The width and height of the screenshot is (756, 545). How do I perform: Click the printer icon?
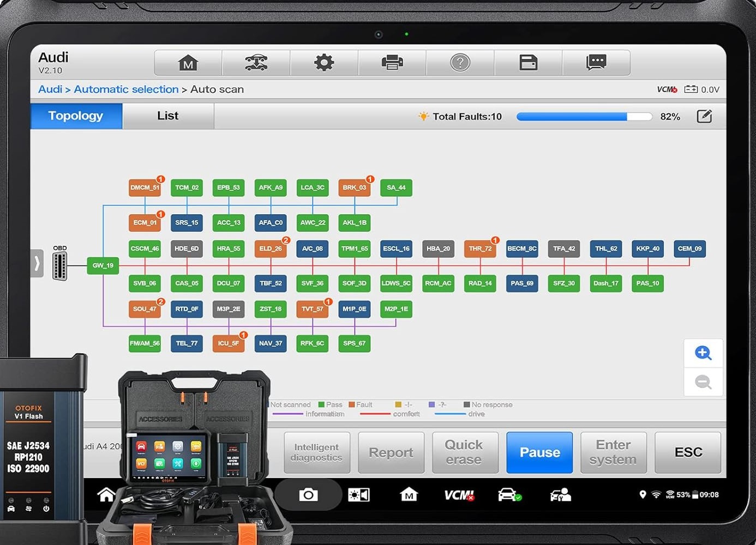click(x=392, y=63)
